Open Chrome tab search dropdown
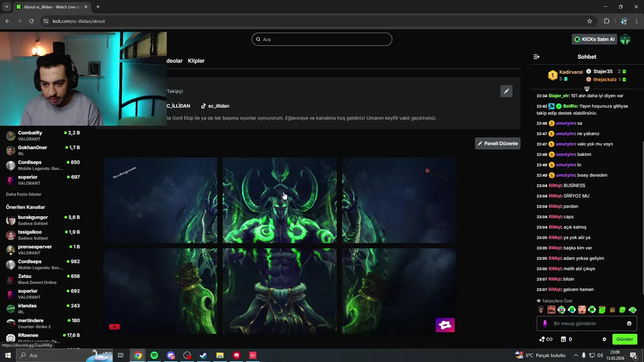 7,7
